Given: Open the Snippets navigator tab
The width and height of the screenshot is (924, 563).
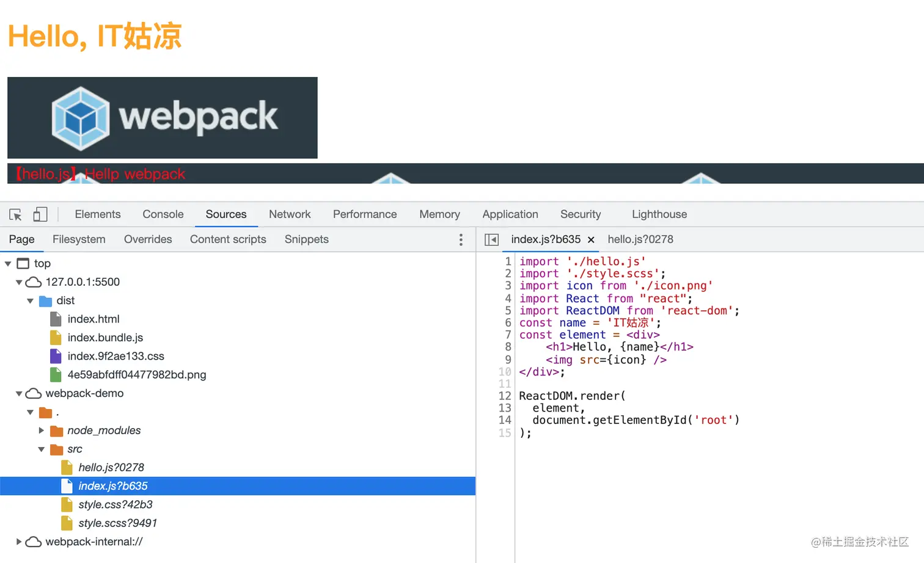Looking at the screenshot, I should 307,239.
